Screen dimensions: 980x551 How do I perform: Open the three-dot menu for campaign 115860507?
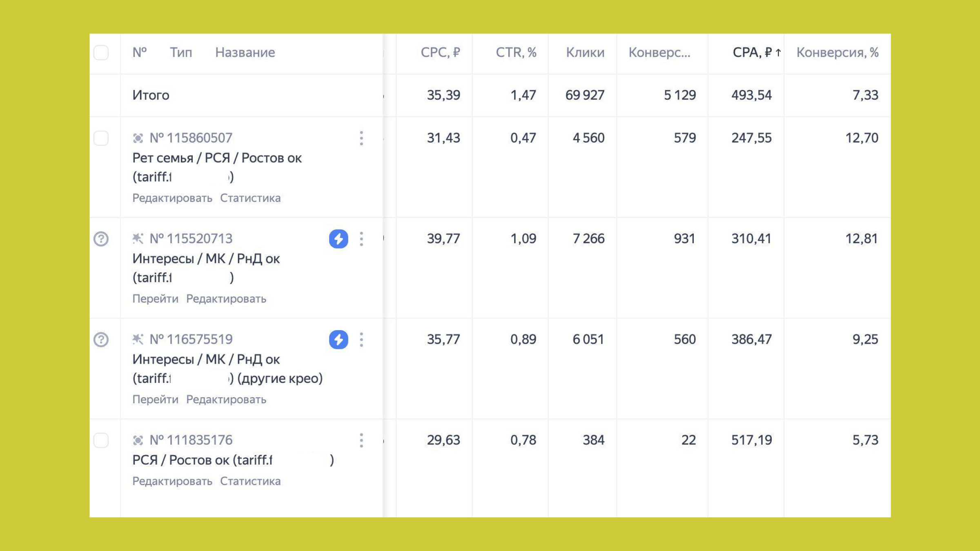coord(361,138)
